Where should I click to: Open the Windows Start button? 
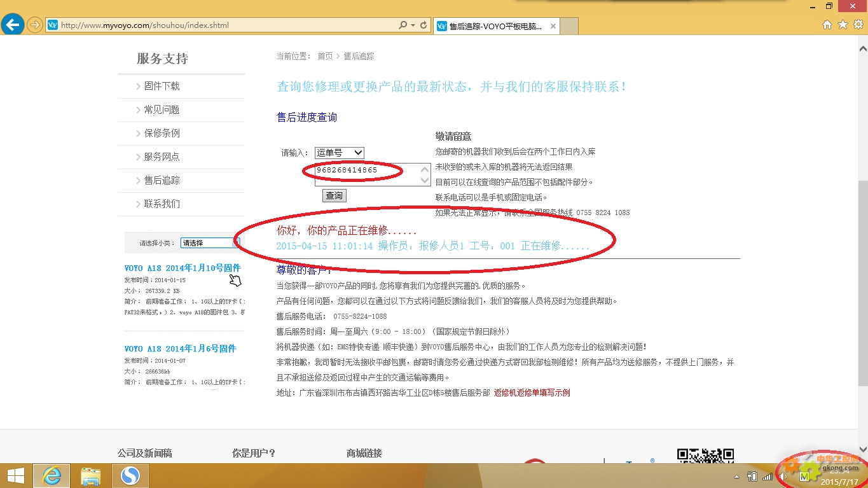[15, 475]
